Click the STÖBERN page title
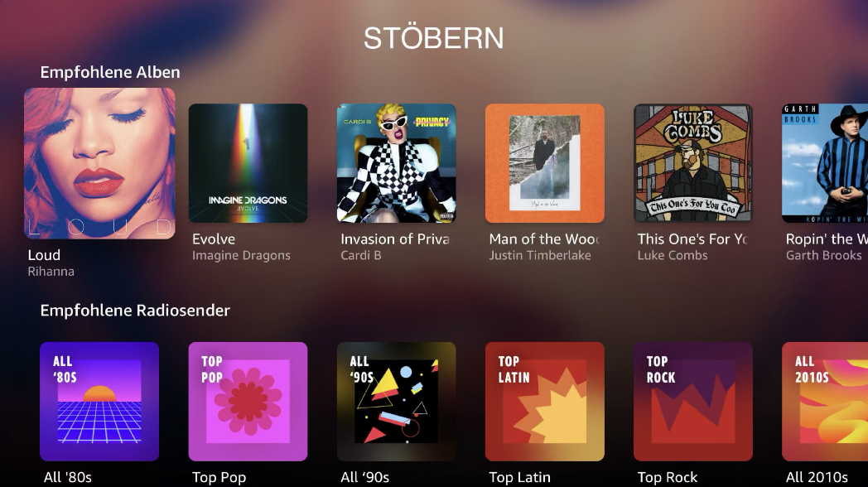This screenshot has height=487, width=868. tap(433, 38)
